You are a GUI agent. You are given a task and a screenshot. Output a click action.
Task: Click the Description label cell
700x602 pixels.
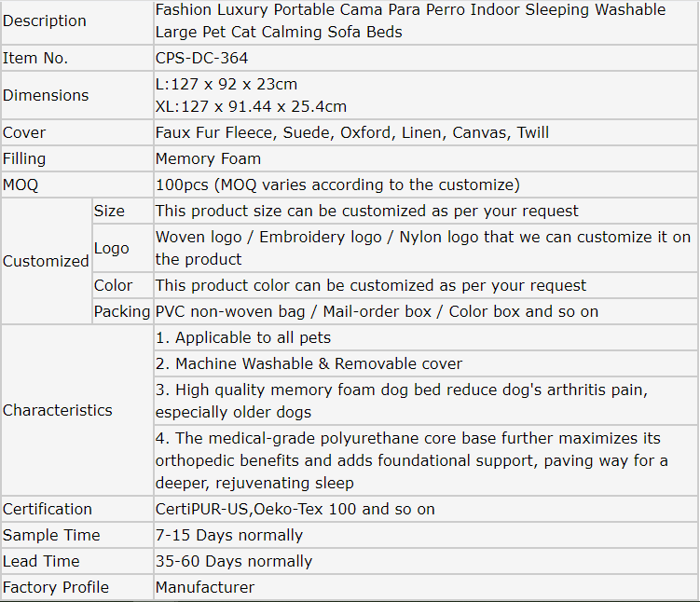click(x=45, y=21)
